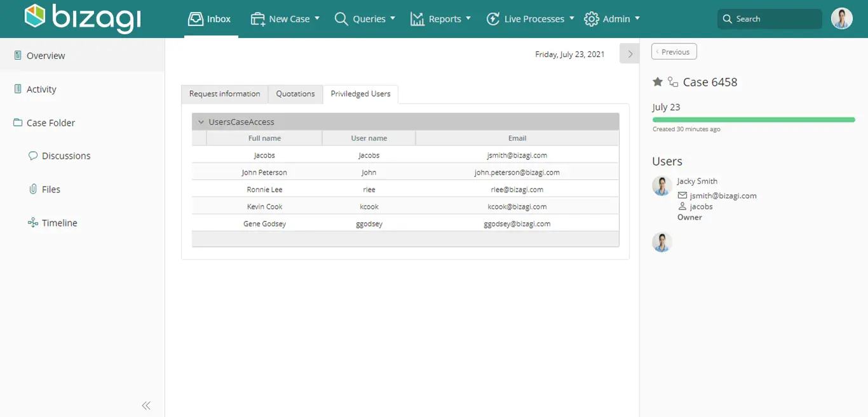Click the New Case icon

pos(257,19)
